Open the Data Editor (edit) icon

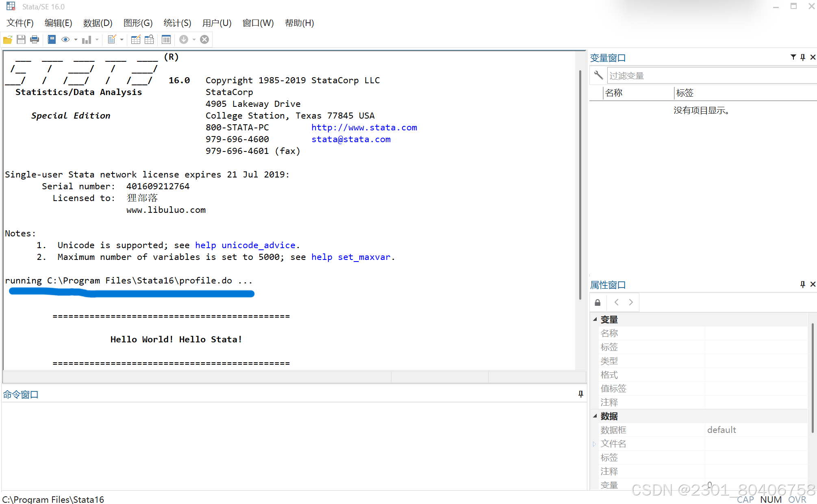pyautogui.click(x=136, y=39)
